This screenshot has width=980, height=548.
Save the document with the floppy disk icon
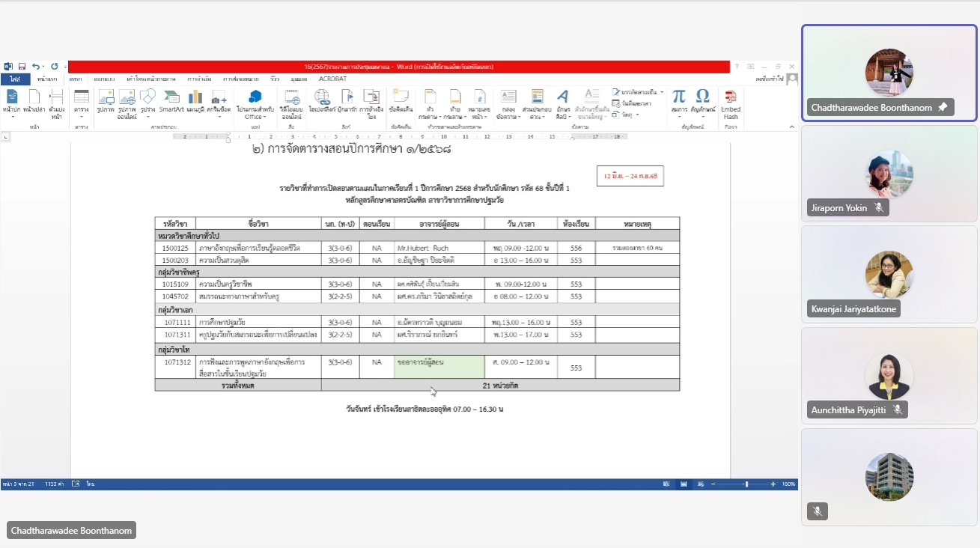[22, 67]
